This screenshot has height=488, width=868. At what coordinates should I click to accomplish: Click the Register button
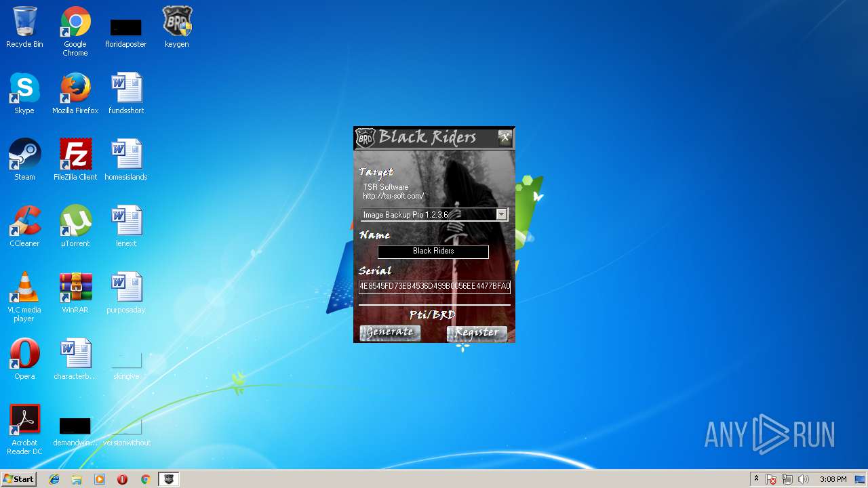[x=477, y=332]
